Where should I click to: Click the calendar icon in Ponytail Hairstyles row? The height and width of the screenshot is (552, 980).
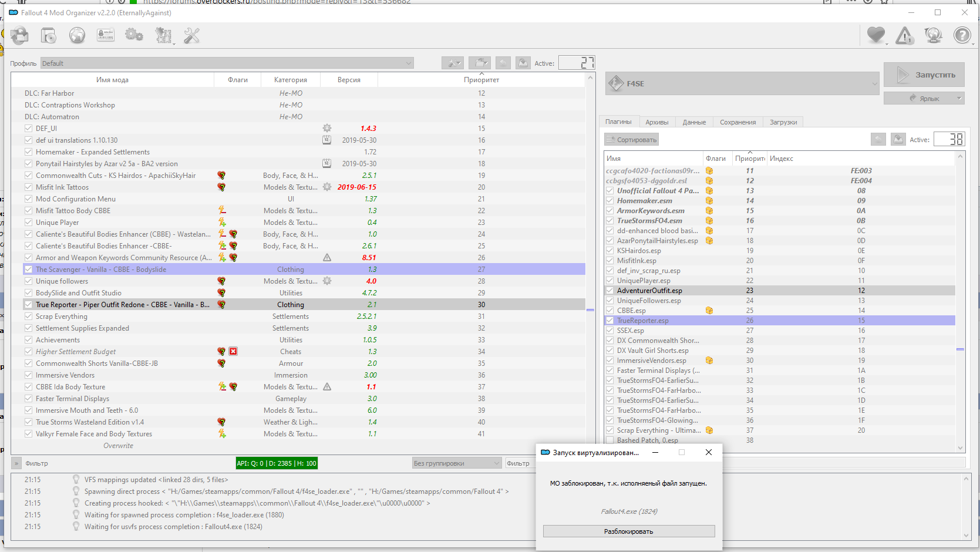coord(327,164)
